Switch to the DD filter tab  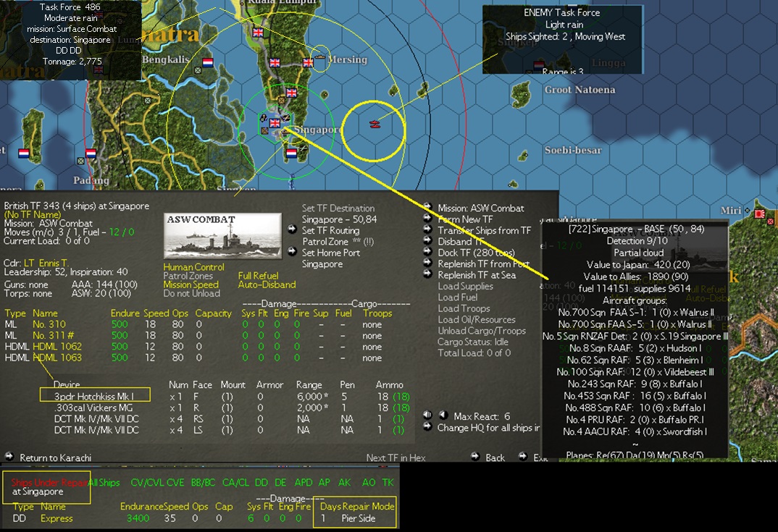click(x=261, y=483)
